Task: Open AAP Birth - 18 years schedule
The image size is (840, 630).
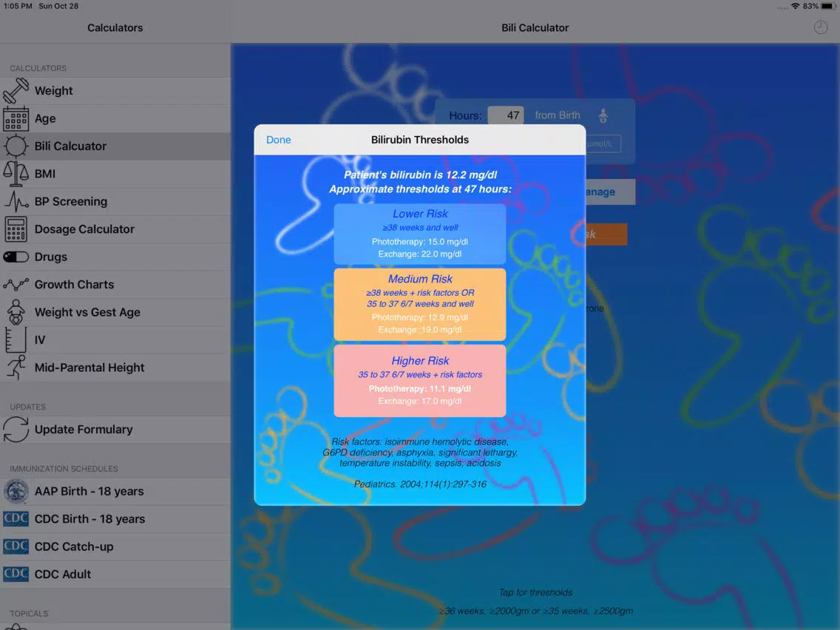Action: coord(89,492)
